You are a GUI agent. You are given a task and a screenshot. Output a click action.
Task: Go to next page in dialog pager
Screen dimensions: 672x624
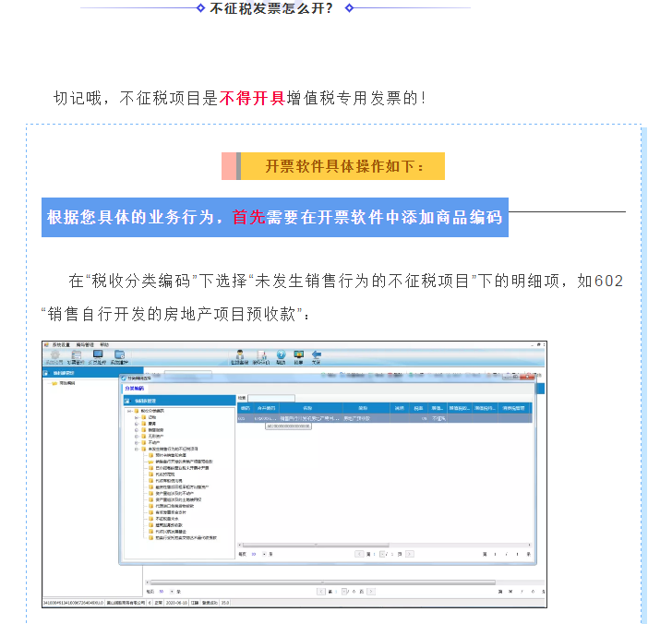[x=410, y=554]
